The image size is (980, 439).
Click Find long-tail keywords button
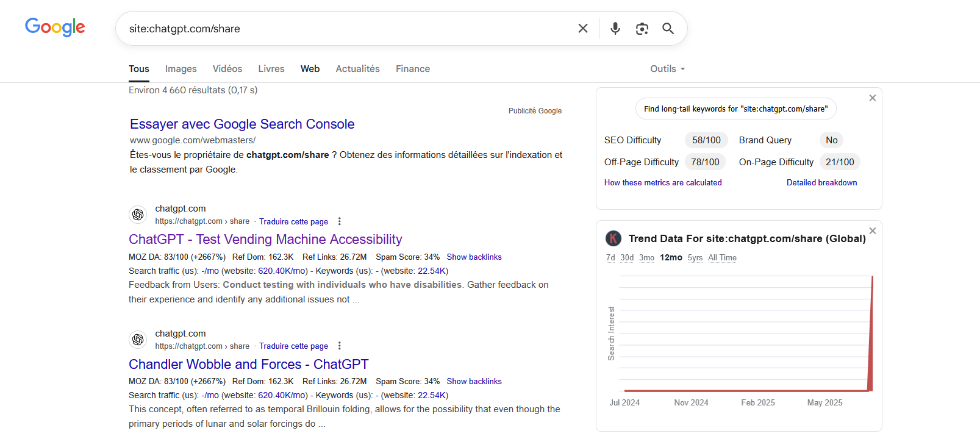pyautogui.click(x=736, y=109)
